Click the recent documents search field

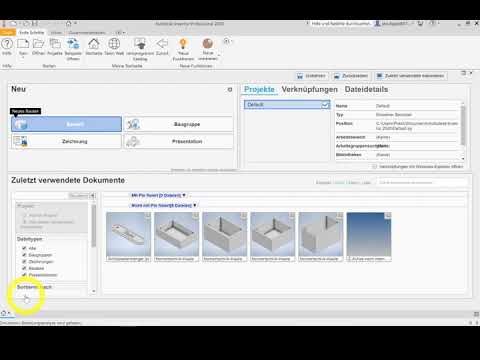coord(422,182)
